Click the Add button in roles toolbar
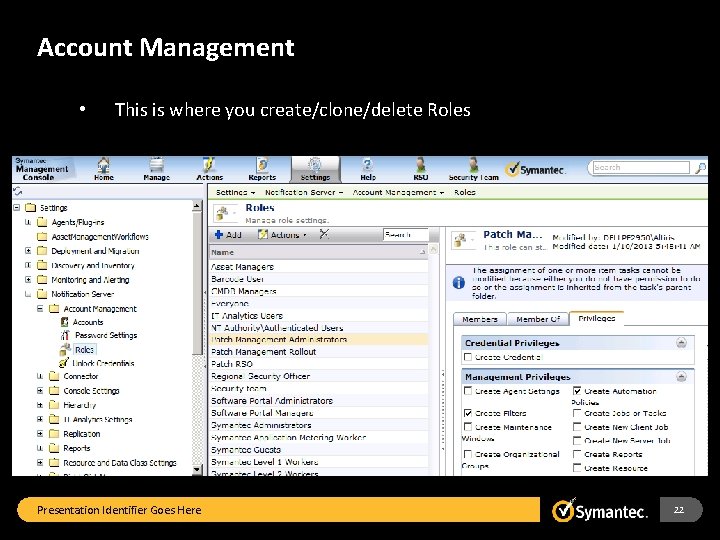Viewport: 720px width, 540px height. [x=228, y=235]
